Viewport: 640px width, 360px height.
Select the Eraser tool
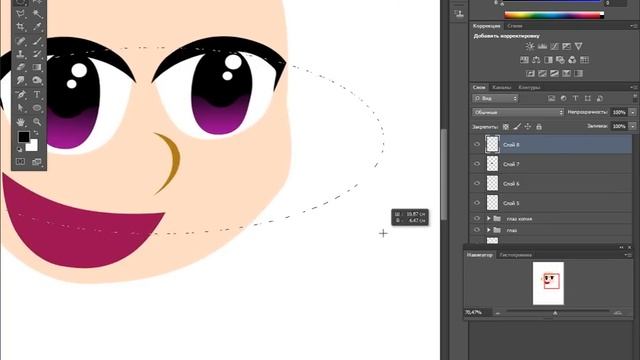pos(20,67)
